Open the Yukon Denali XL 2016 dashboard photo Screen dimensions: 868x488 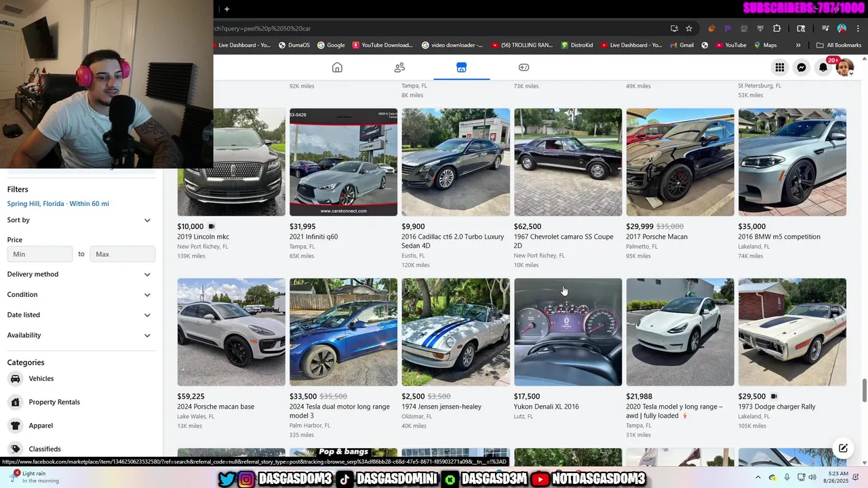pos(568,332)
